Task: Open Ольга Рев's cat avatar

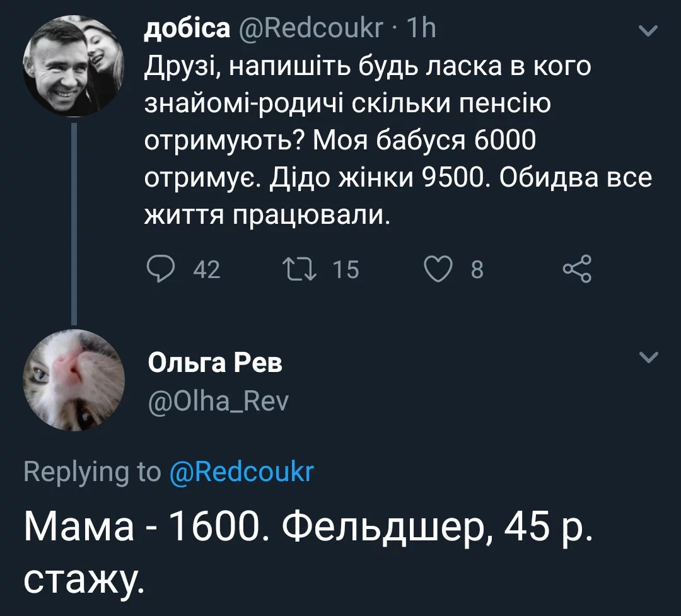Action: tap(74, 381)
